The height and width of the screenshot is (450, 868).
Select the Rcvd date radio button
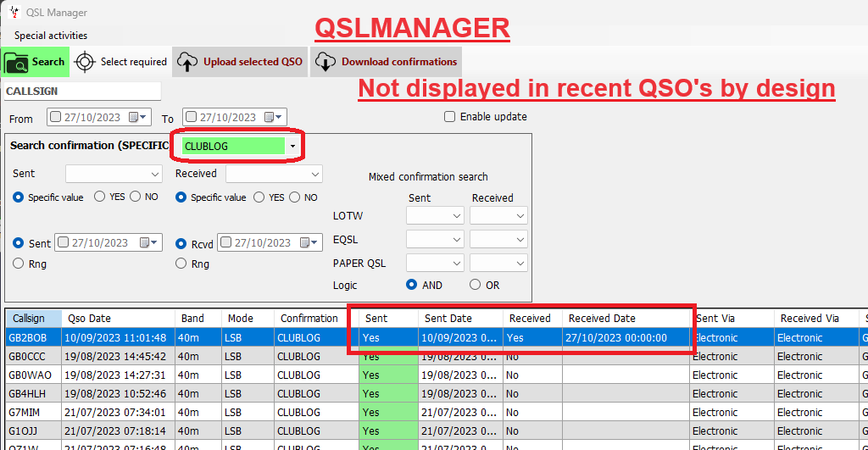[181, 243]
